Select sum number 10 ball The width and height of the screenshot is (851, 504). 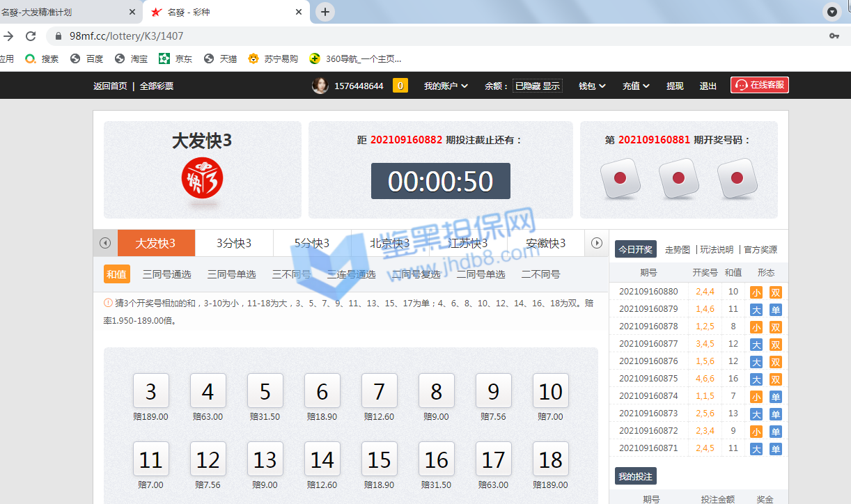click(550, 391)
